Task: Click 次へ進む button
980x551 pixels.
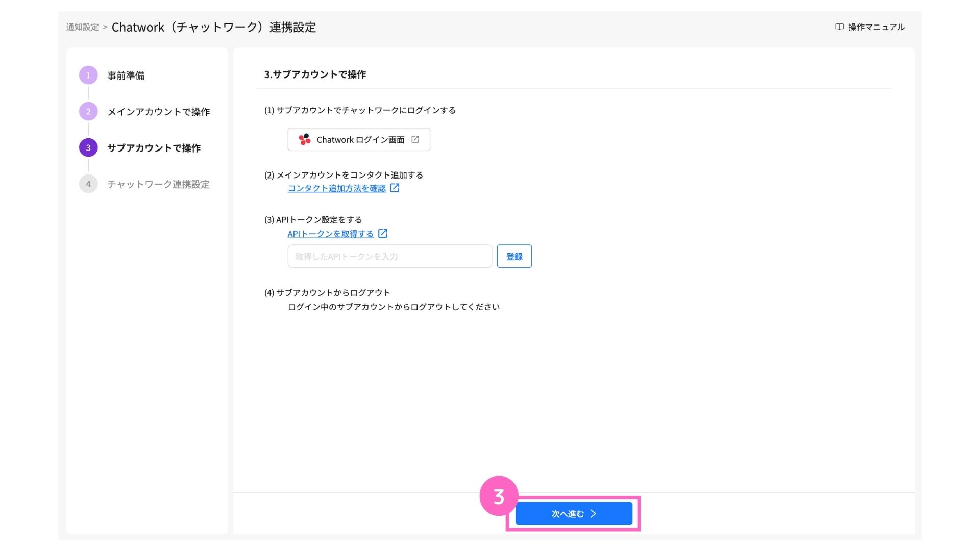Action: 574,513
